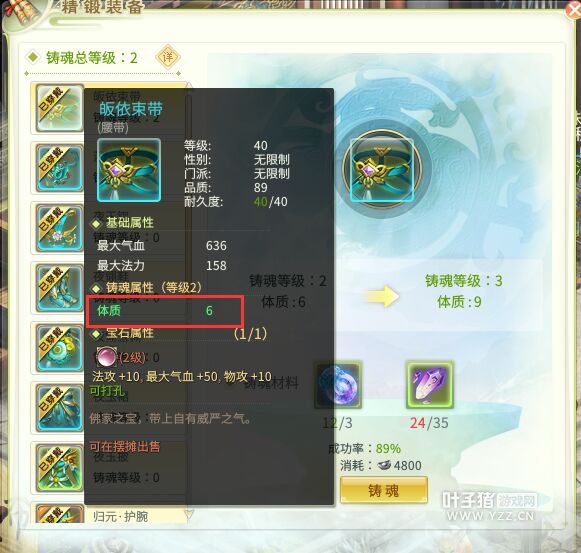Select the third equipped weapon icon in list

coord(59,228)
